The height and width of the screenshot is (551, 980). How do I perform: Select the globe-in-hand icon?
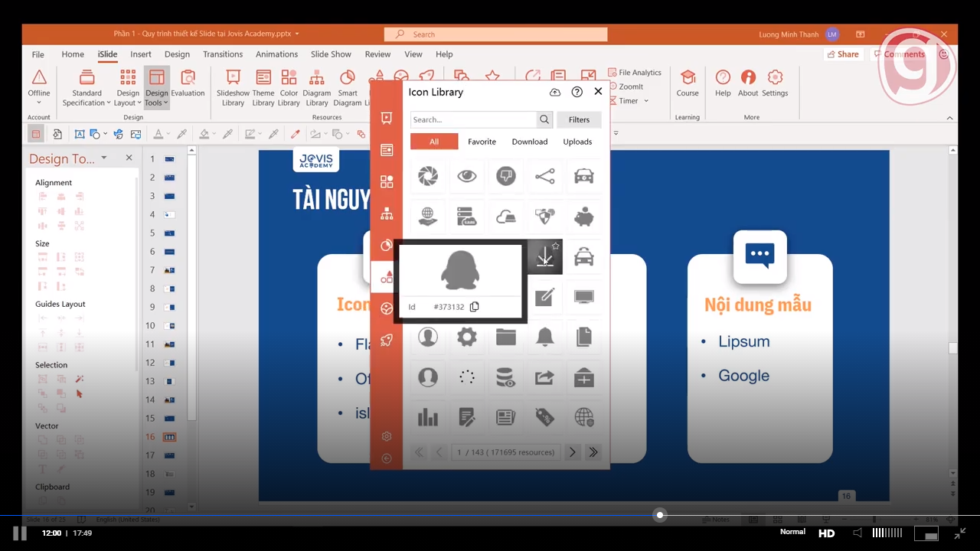[427, 217]
